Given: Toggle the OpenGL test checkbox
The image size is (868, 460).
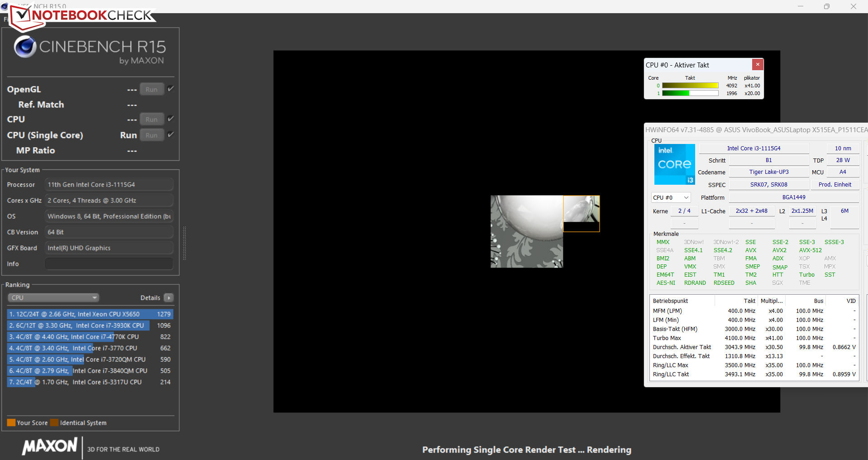Looking at the screenshot, I should pos(171,89).
